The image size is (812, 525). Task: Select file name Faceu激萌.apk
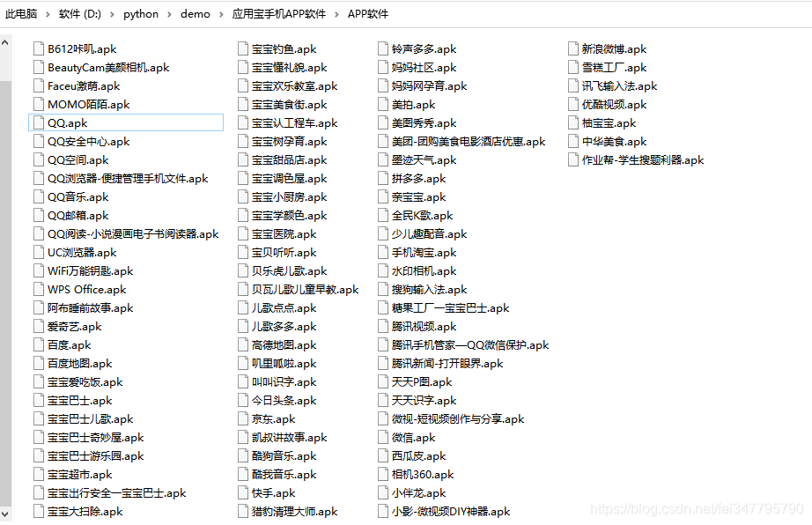[x=84, y=86]
